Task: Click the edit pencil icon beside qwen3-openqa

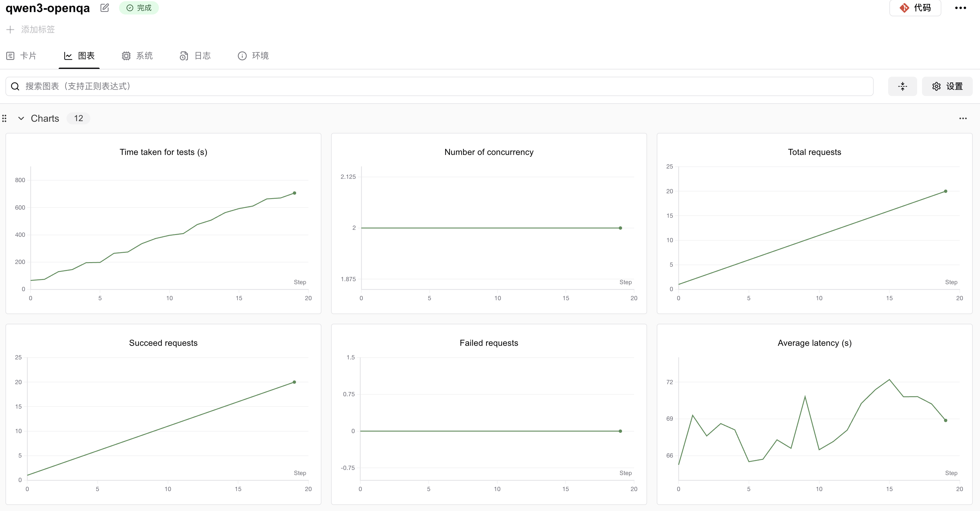Action: pos(105,8)
